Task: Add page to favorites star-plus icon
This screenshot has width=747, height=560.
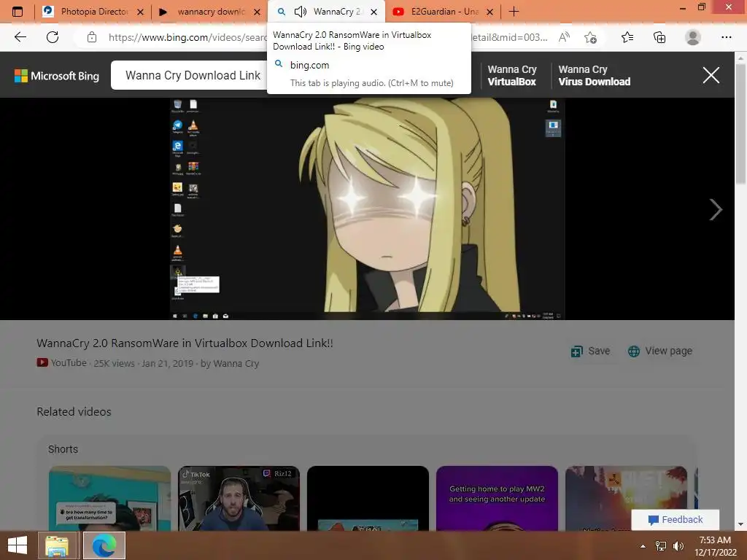Action: (590, 37)
